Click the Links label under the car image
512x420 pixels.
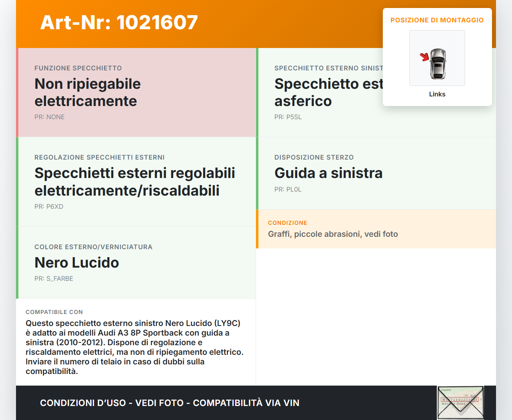[437, 94]
